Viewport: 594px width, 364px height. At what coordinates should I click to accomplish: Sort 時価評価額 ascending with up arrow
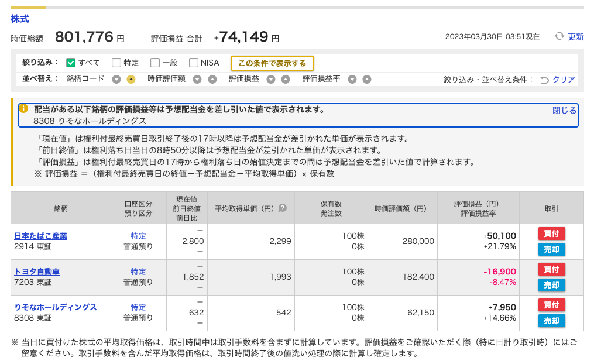pos(212,79)
